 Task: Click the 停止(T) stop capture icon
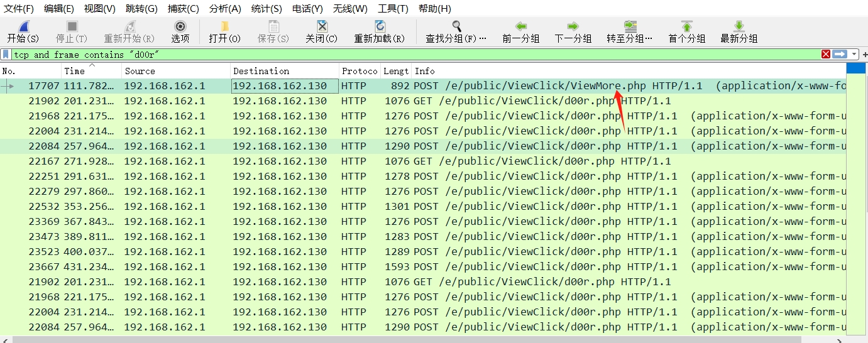(72, 26)
